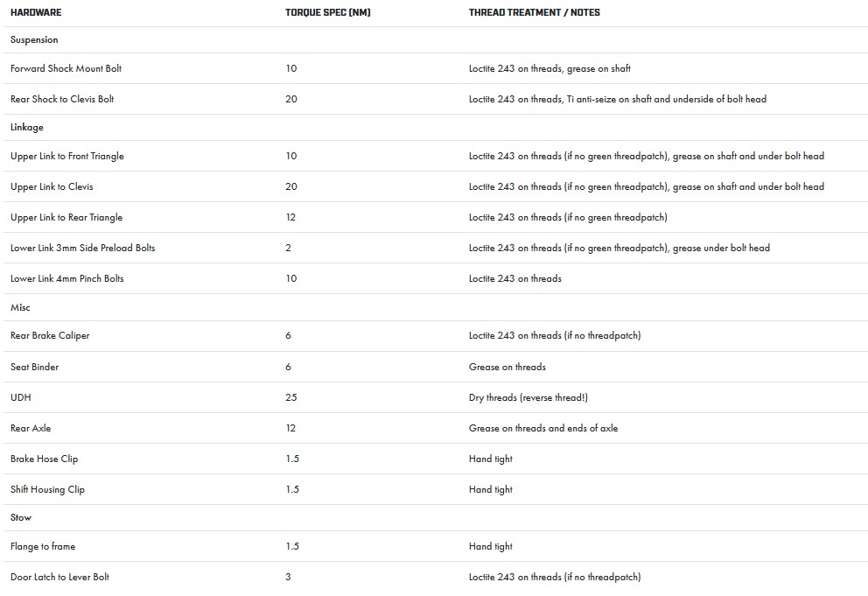The height and width of the screenshot is (596, 868).
Task: Click the HARDWARE column header
Action: [36, 13]
